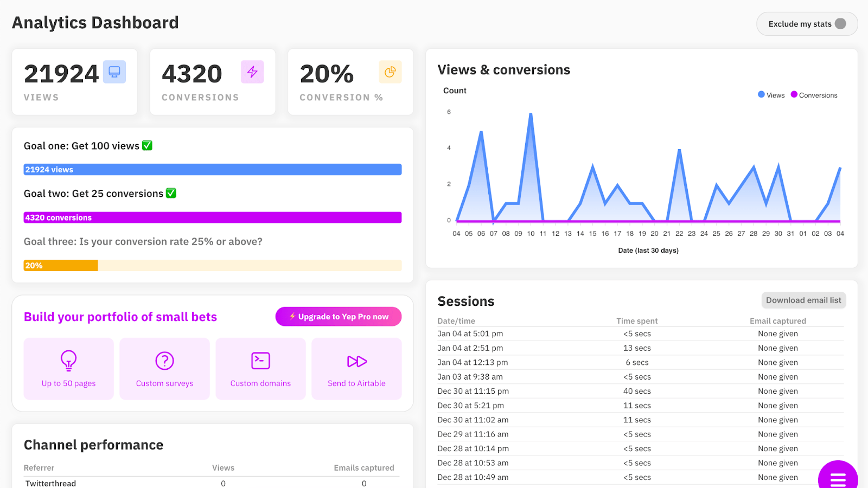The width and height of the screenshot is (868, 488).
Task: Click the terminal Custom domains icon
Action: click(x=260, y=361)
